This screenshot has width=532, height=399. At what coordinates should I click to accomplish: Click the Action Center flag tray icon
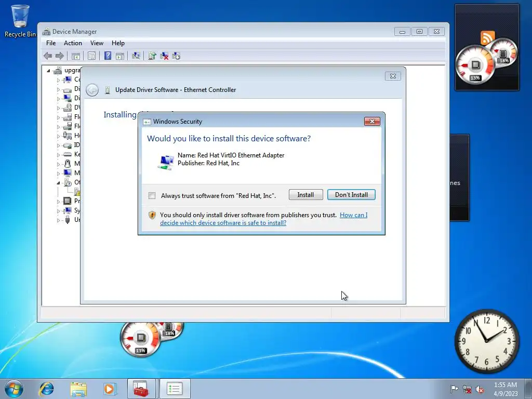454,389
